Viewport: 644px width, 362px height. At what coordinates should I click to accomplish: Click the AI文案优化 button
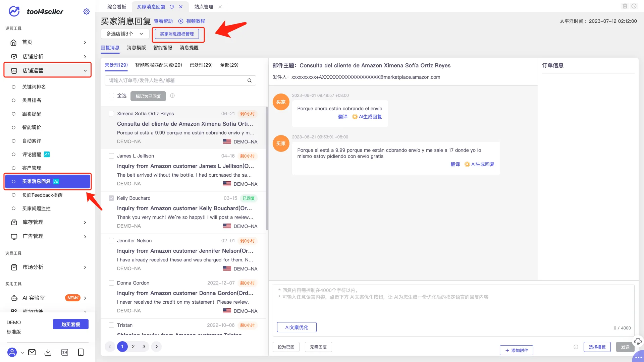pos(297,327)
